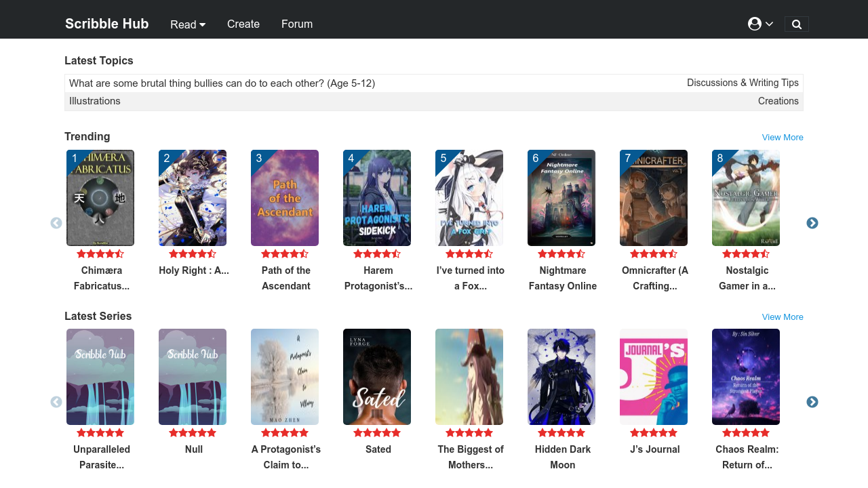Open Chimæra Fabricatus cover thumbnail
Screen dimensions: 868x488
[100, 198]
